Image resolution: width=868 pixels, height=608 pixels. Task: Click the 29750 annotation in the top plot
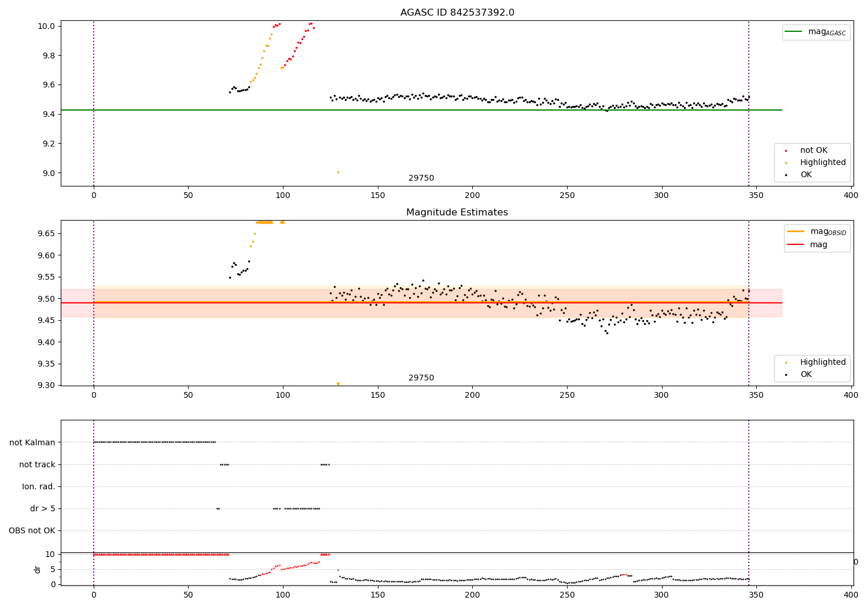(x=421, y=178)
